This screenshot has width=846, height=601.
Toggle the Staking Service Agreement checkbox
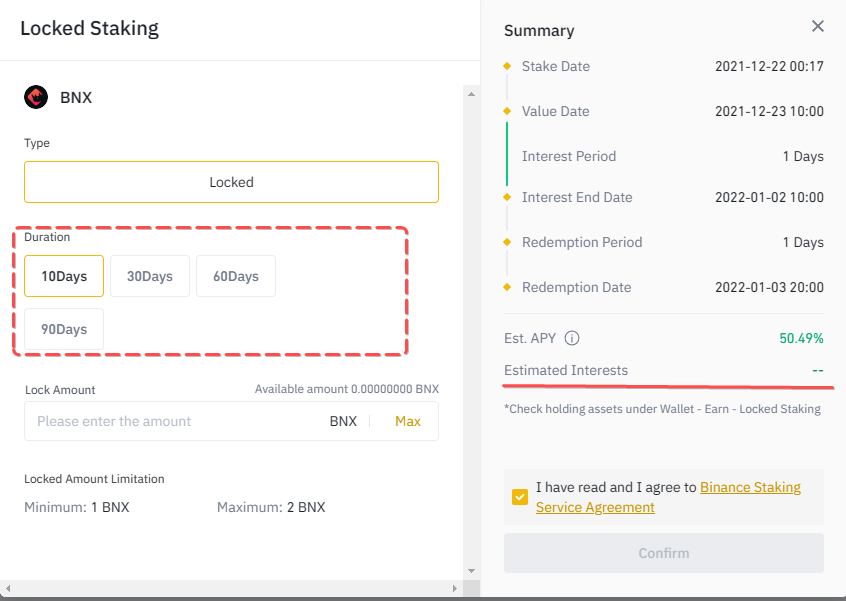pyautogui.click(x=520, y=497)
